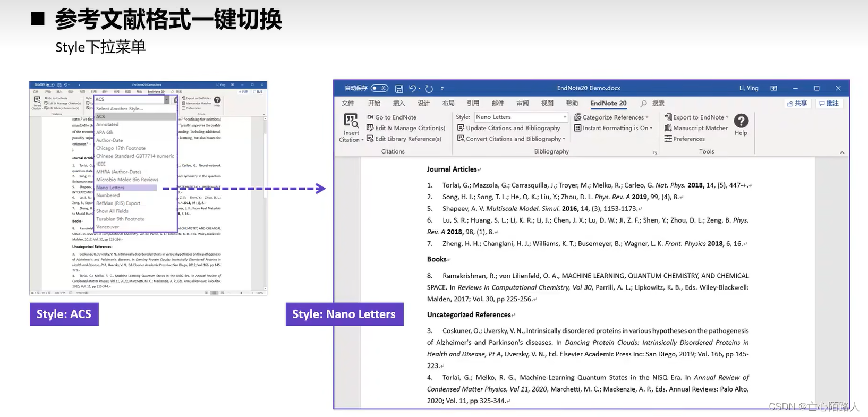Select Vancouver in the style list
Image resolution: width=868 pixels, height=417 pixels.
coord(135,227)
